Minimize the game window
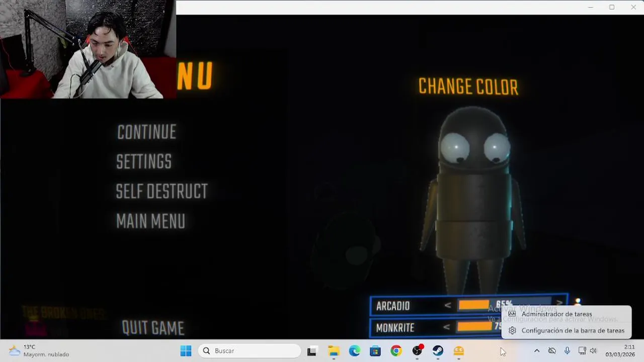 pyautogui.click(x=590, y=7)
